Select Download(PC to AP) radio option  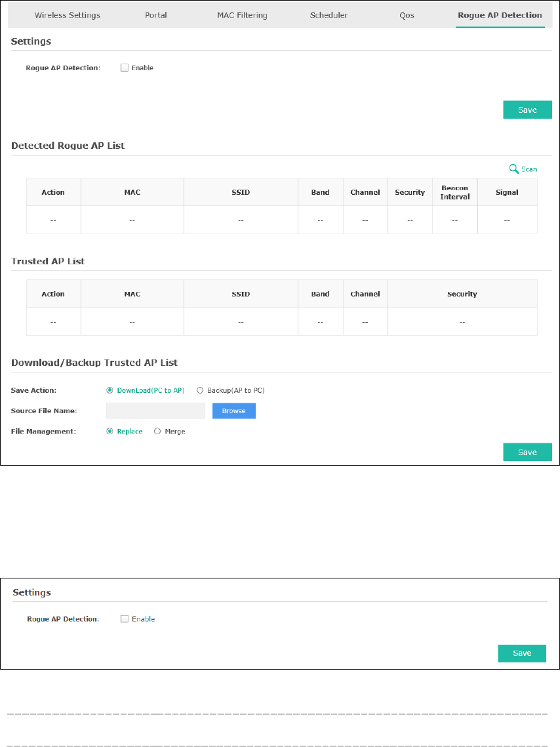pos(110,390)
